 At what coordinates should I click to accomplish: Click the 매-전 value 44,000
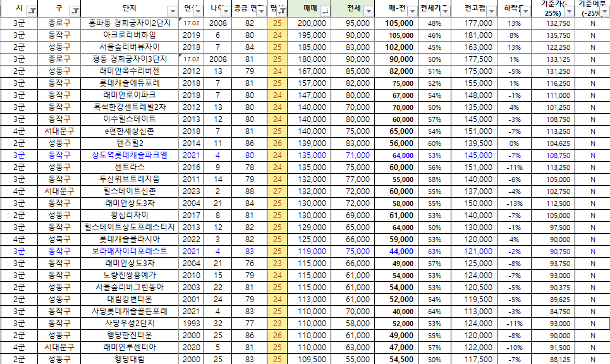point(401,252)
